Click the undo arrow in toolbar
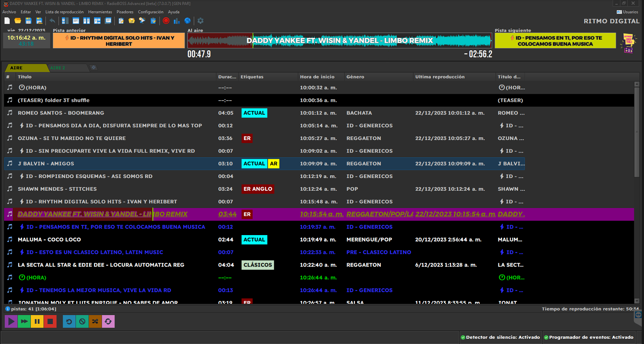The width and height of the screenshot is (644, 344). [x=52, y=21]
